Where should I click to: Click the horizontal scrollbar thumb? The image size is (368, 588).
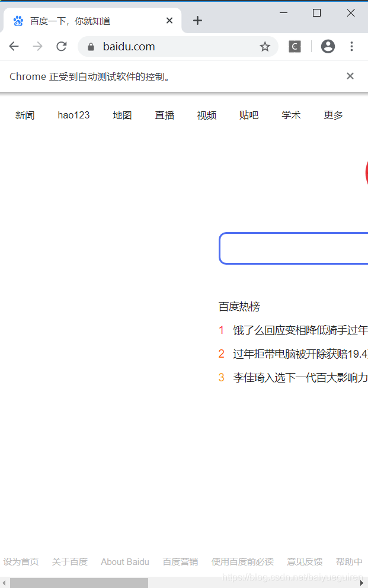[79, 583]
